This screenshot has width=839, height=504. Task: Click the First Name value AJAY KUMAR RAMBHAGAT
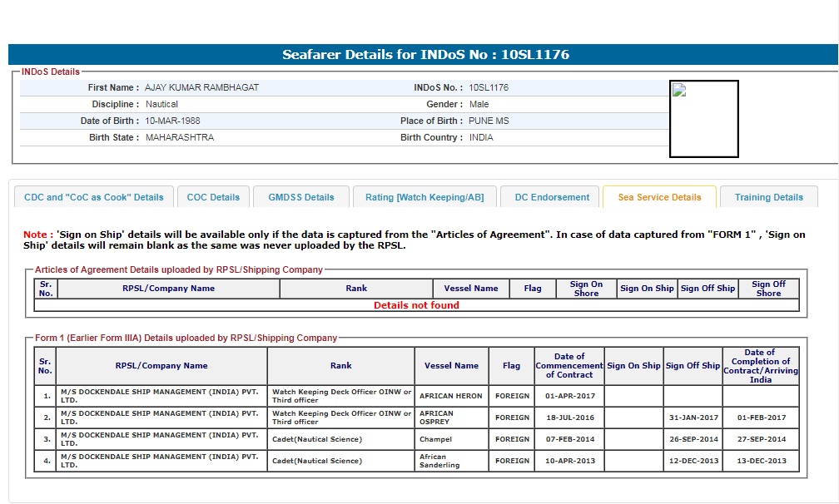click(201, 87)
